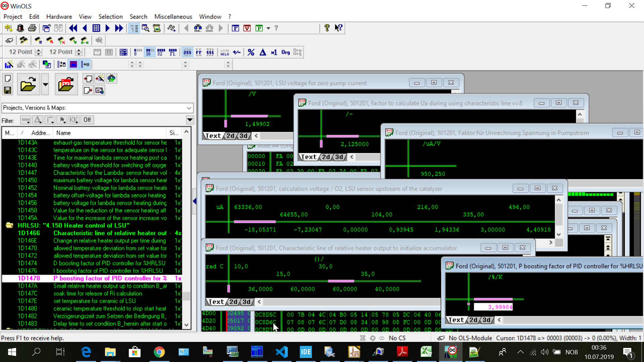Open the dropdown arrow next to open folder
Viewport: 644px width, 362px height.
tap(45, 84)
